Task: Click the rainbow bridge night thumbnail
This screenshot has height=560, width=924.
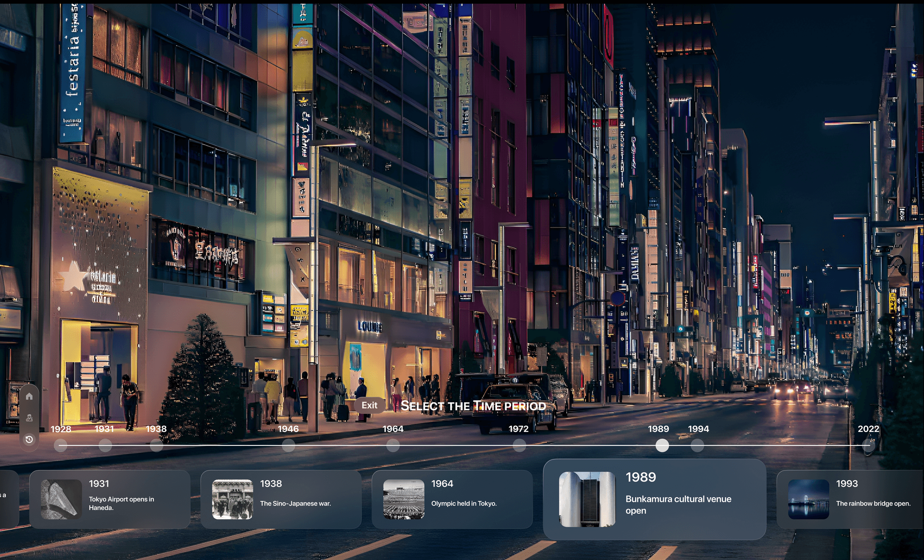Action: pyautogui.click(x=808, y=499)
